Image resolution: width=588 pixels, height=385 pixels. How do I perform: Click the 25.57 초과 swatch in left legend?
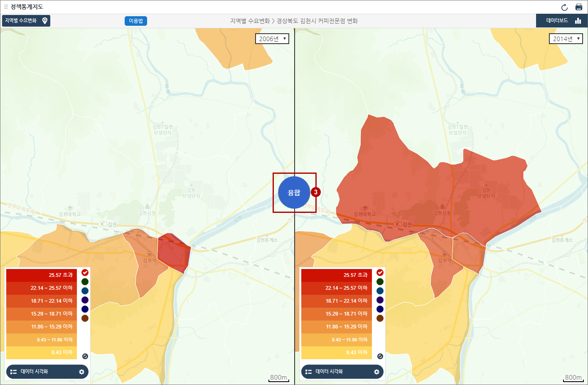pyautogui.click(x=42, y=275)
